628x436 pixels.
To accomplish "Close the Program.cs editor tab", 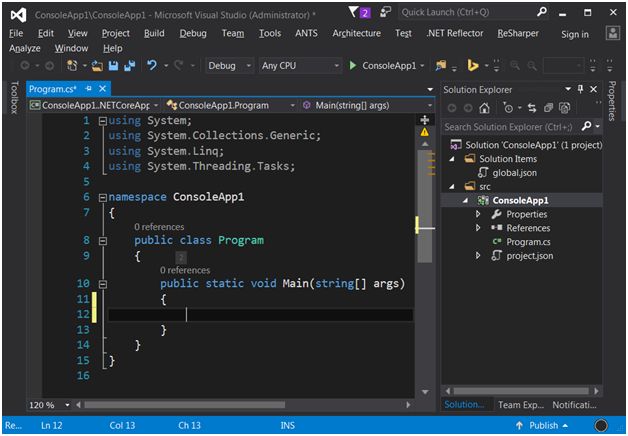I will 103,88.
